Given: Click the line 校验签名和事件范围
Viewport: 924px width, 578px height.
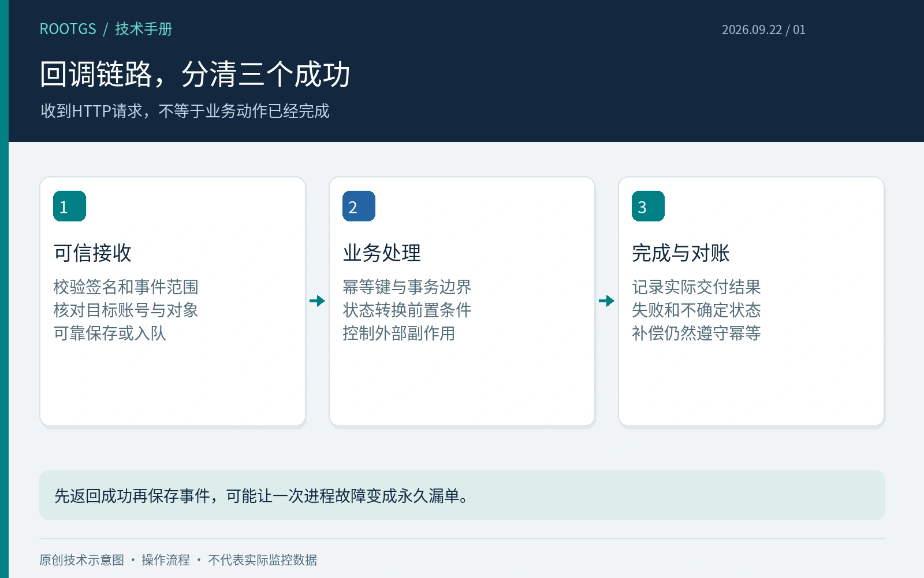Looking at the screenshot, I should (x=126, y=287).
